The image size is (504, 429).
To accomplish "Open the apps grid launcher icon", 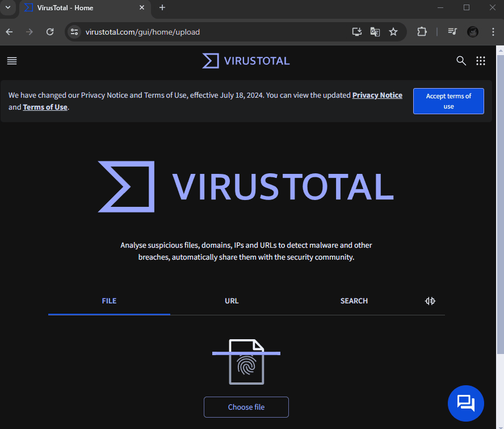I will pos(481,61).
